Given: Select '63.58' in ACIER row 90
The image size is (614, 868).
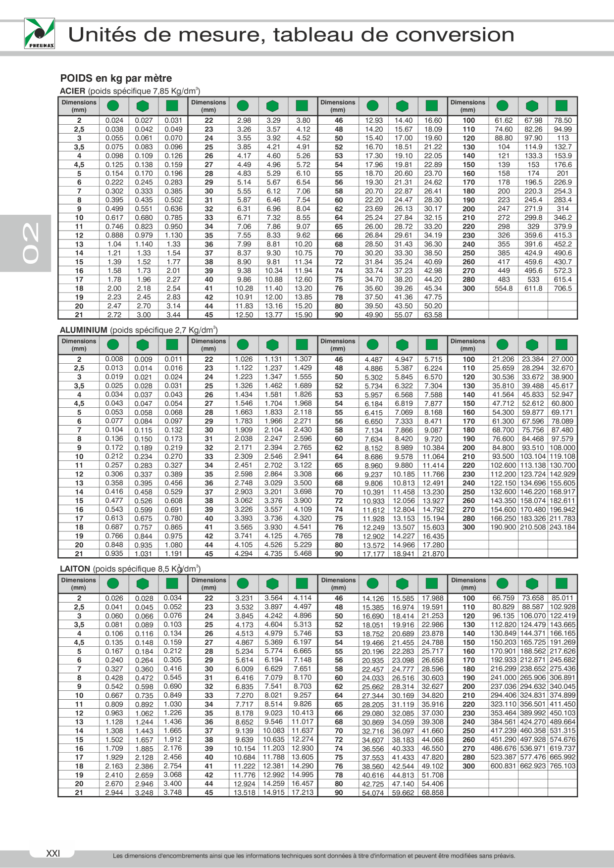Looking at the screenshot, I should pos(433,315).
